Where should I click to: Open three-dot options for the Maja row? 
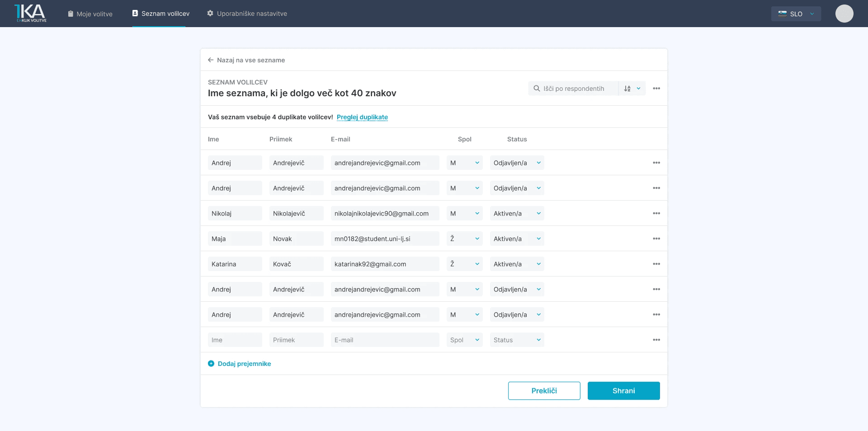[656, 239]
